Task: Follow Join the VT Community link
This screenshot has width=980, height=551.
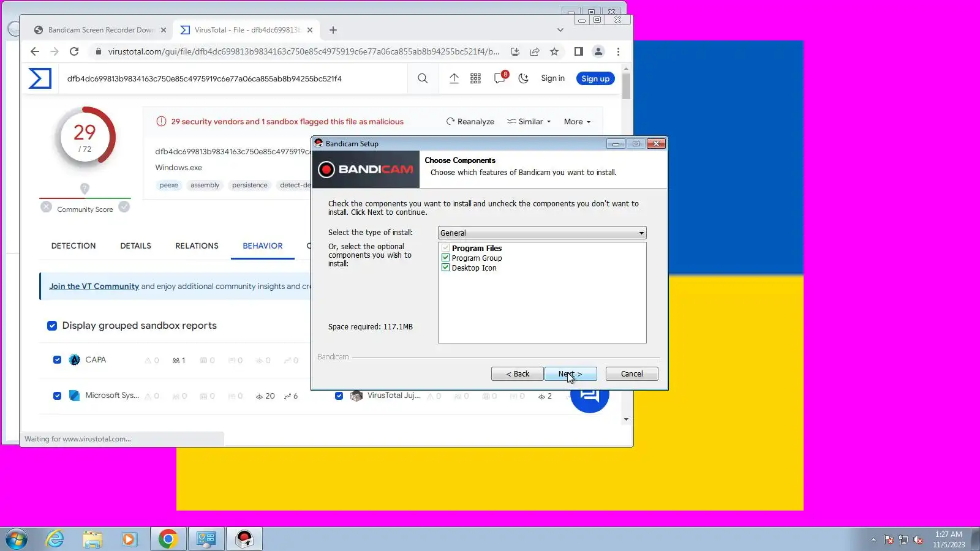Action: coord(94,287)
